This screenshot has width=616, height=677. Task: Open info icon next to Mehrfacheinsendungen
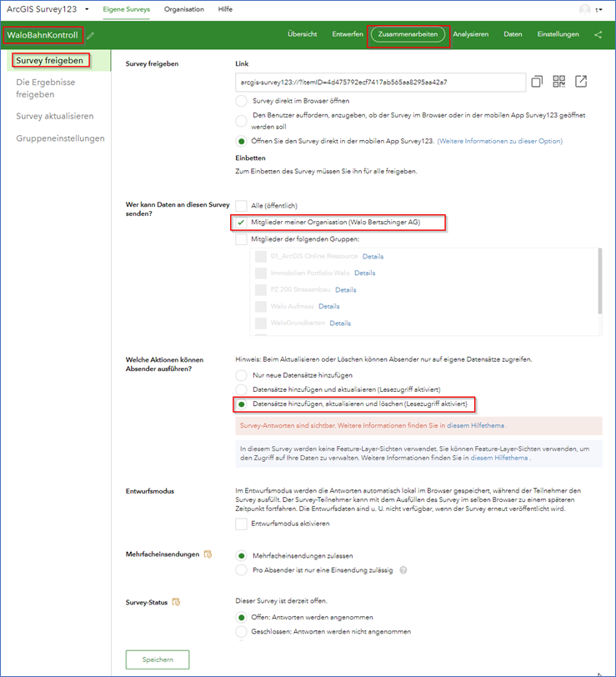pyautogui.click(x=208, y=554)
